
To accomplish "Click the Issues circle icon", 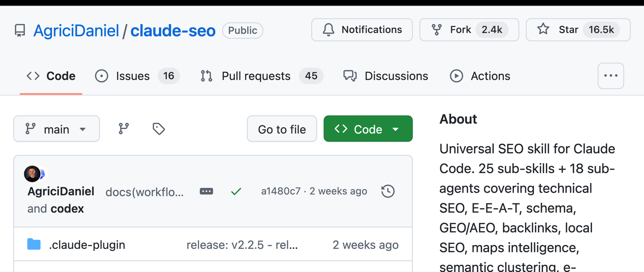I will (x=101, y=76).
